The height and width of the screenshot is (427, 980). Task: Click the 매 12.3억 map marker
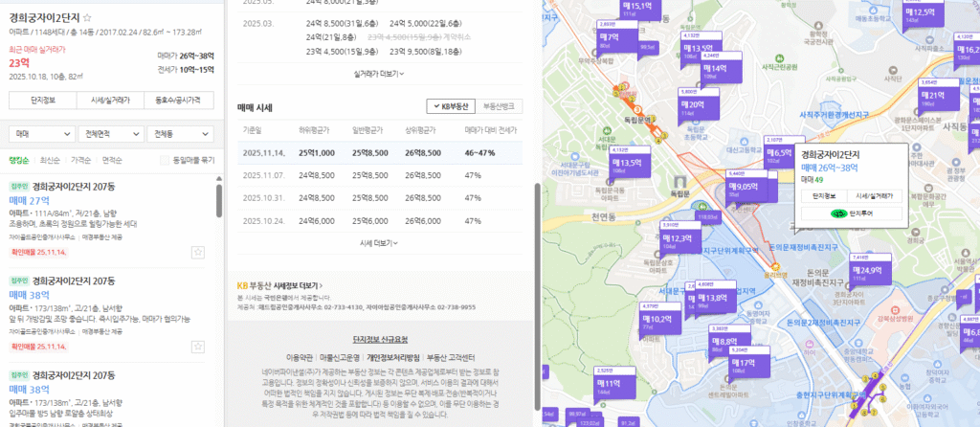pyautogui.click(x=680, y=237)
